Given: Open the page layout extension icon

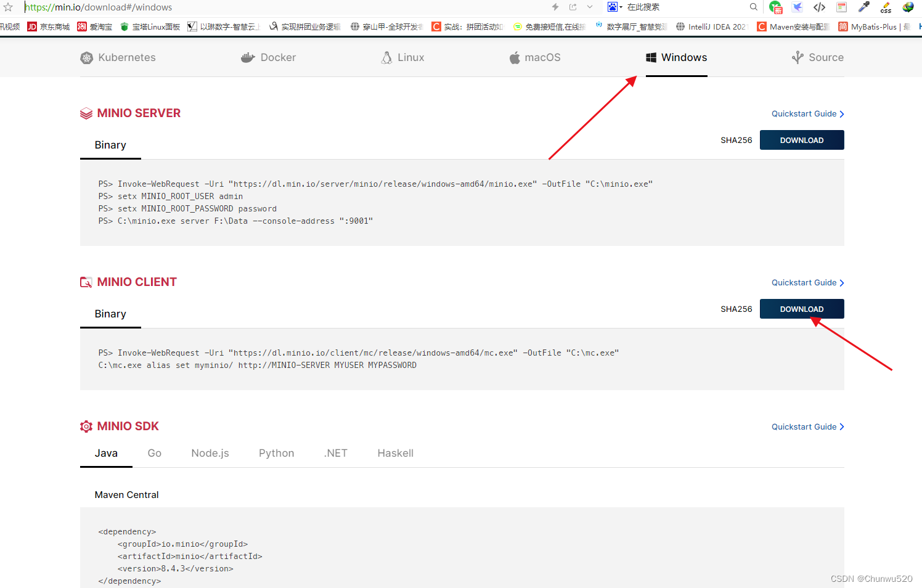Looking at the screenshot, I should click(x=842, y=7).
